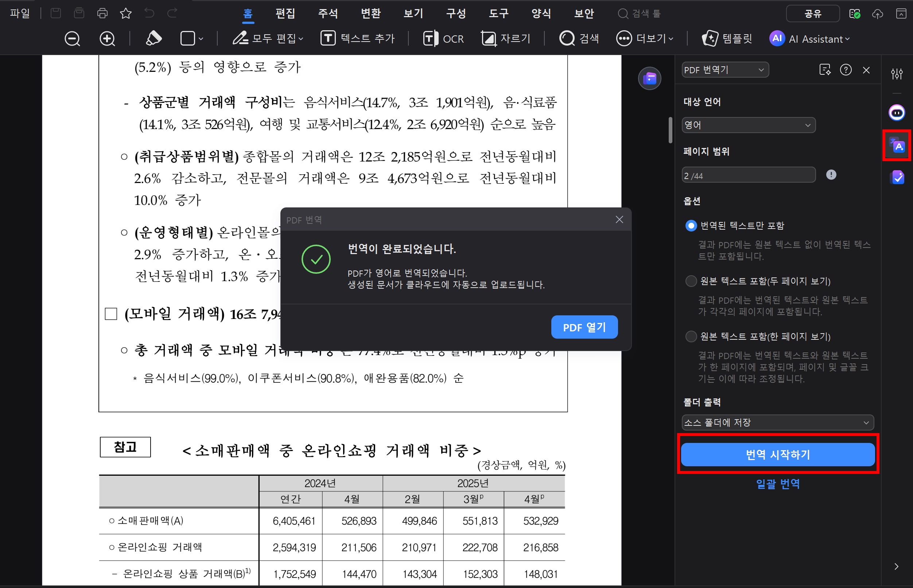
Task: Switch to the 보기 tab
Action: tap(413, 13)
